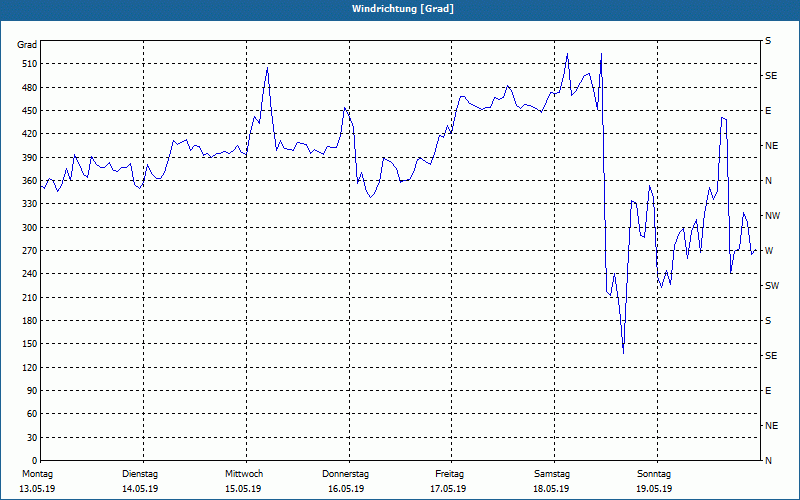Click the Freitag day label
This screenshot has width=800, height=500.
coord(449,474)
